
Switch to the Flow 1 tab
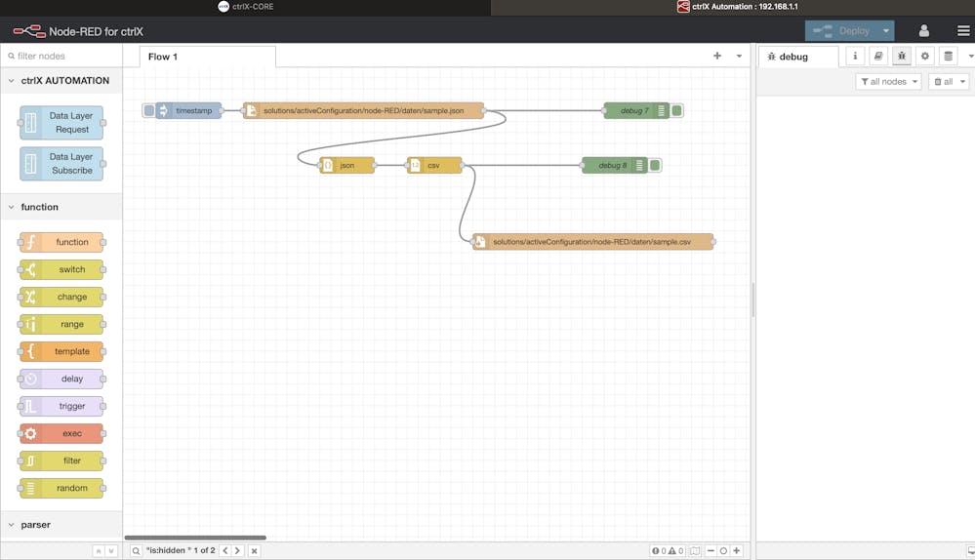[207, 57]
